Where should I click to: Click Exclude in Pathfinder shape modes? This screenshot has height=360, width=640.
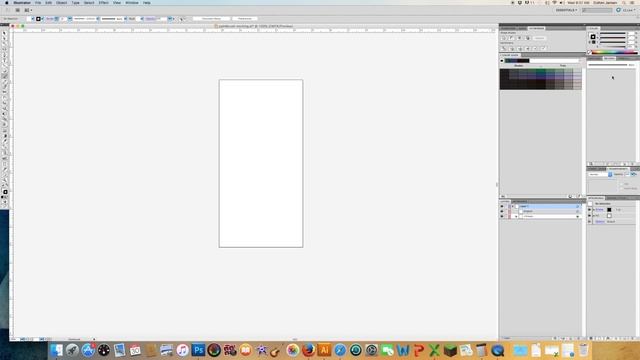527,38
